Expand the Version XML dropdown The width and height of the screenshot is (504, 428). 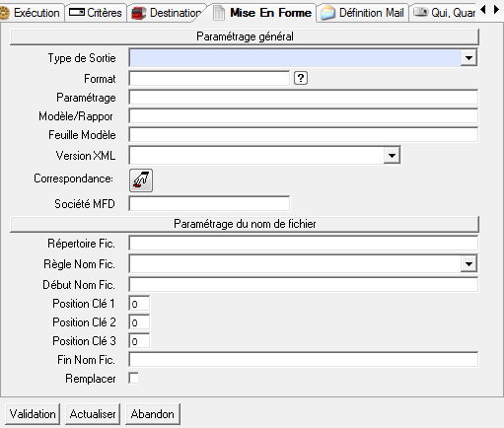click(x=392, y=155)
